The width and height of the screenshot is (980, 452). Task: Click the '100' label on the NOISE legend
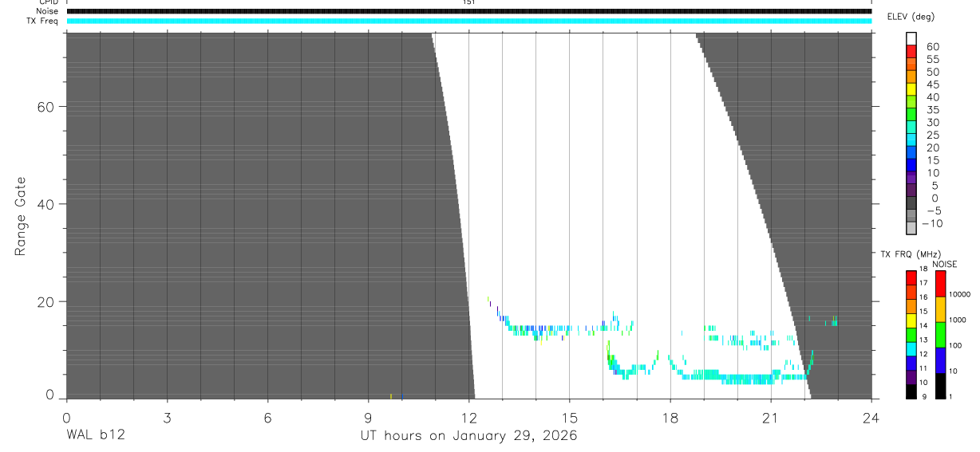click(954, 345)
